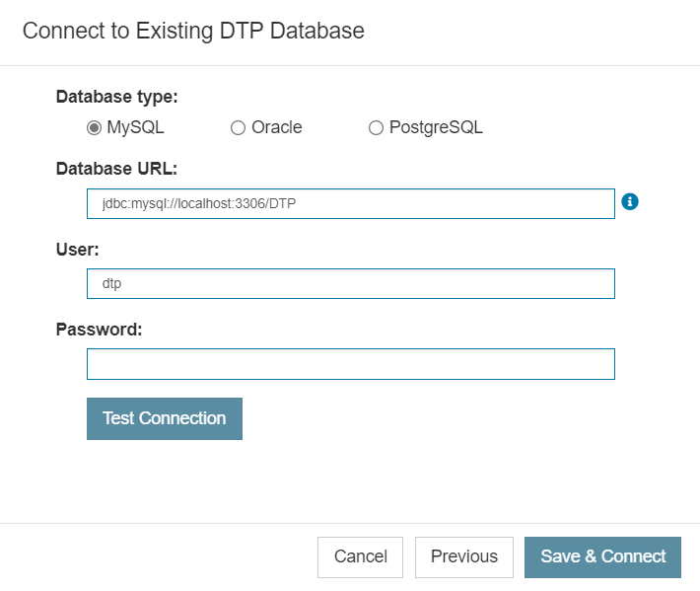Screen dimensions: 700x591
Task: Click the 'Oracle' option label text
Action: point(277,127)
